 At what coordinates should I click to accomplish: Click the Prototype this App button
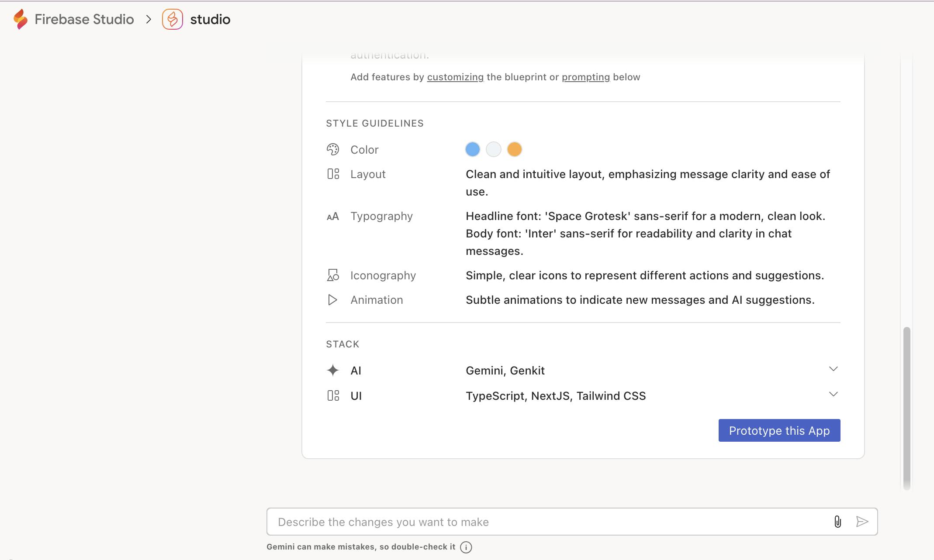tap(779, 430)
